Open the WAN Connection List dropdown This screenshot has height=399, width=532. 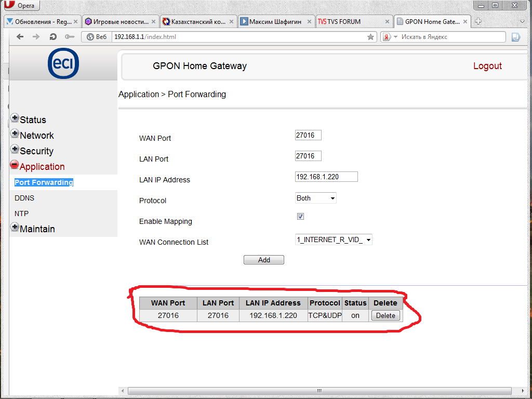pyautogui.click(x=334, y=240)
